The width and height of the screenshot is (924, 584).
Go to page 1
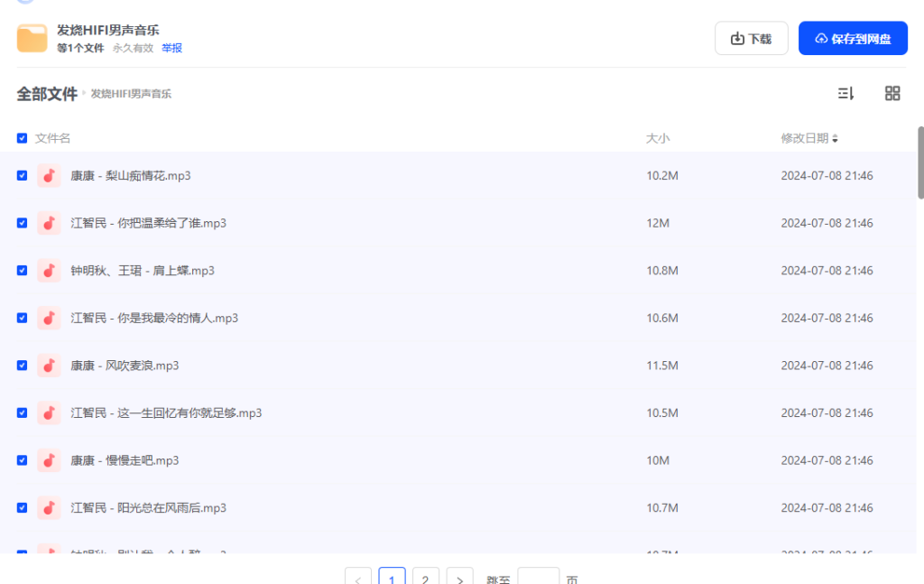tap(392, 577)
